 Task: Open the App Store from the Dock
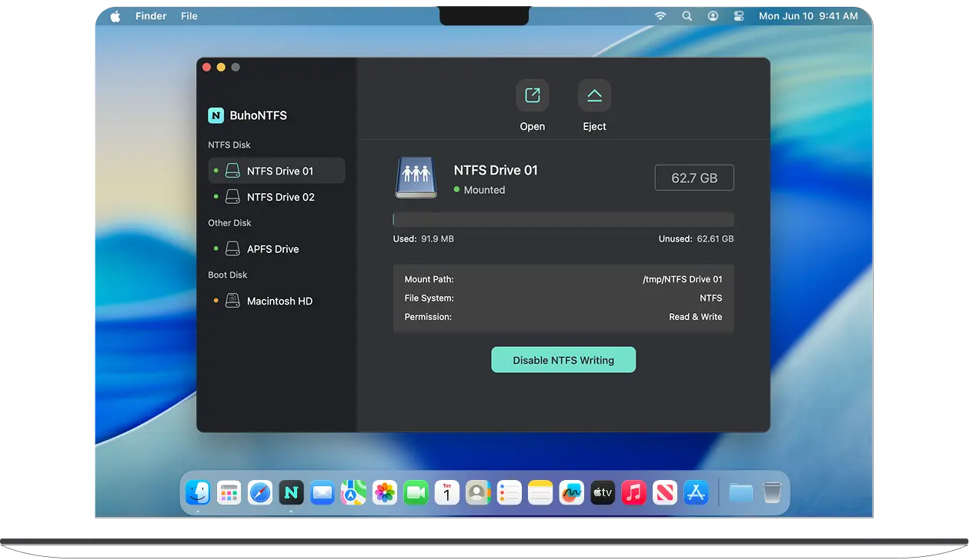point(696,492)
